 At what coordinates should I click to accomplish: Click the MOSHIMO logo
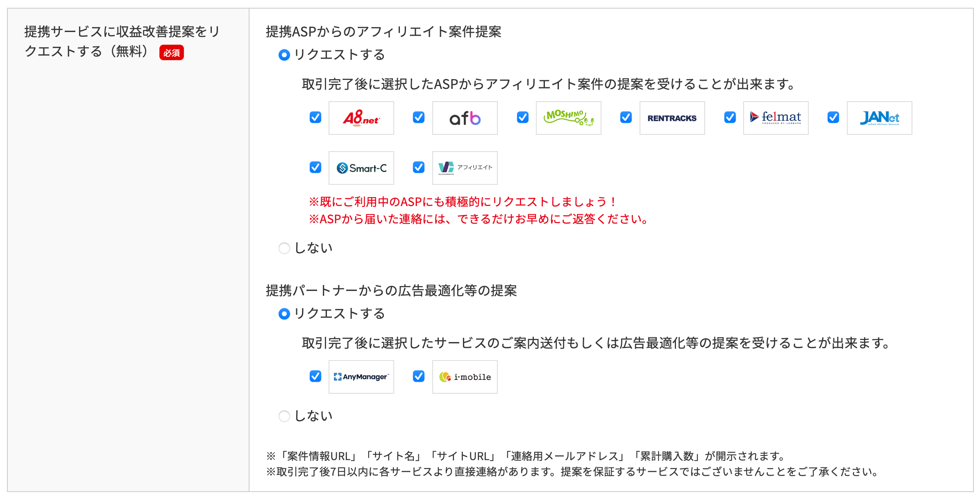568,118
